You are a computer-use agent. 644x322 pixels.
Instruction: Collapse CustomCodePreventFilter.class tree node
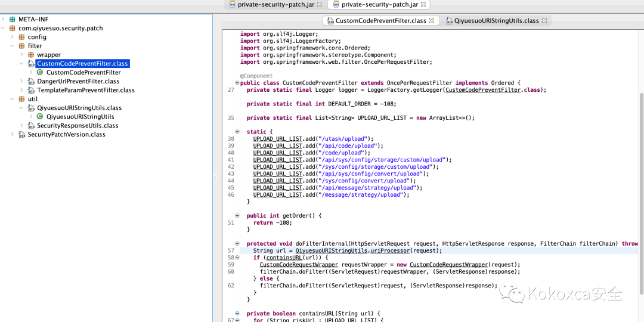coord(21,64)
